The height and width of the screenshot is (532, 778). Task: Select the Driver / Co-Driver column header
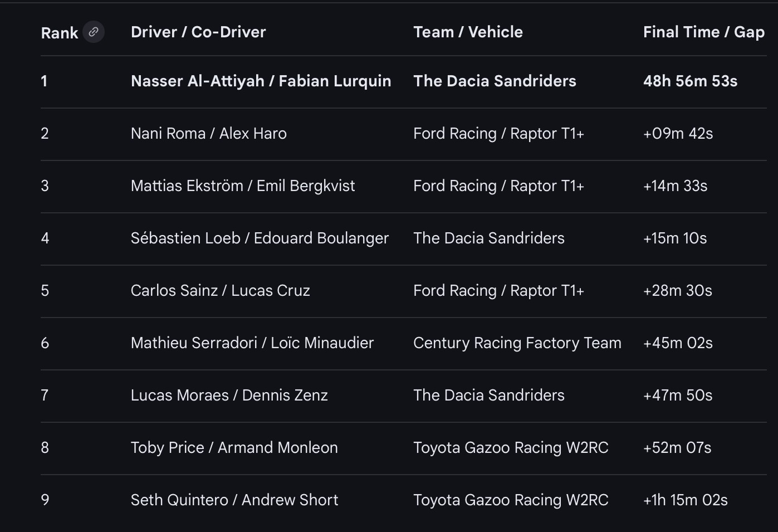click(198, 32)
